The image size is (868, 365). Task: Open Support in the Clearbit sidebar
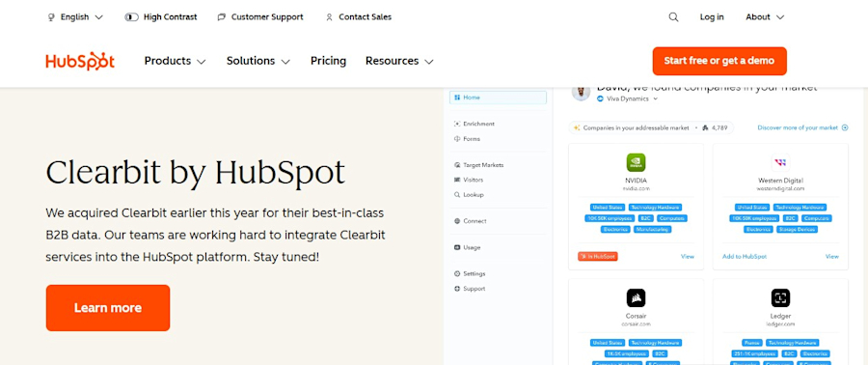(x=470, y=289)
